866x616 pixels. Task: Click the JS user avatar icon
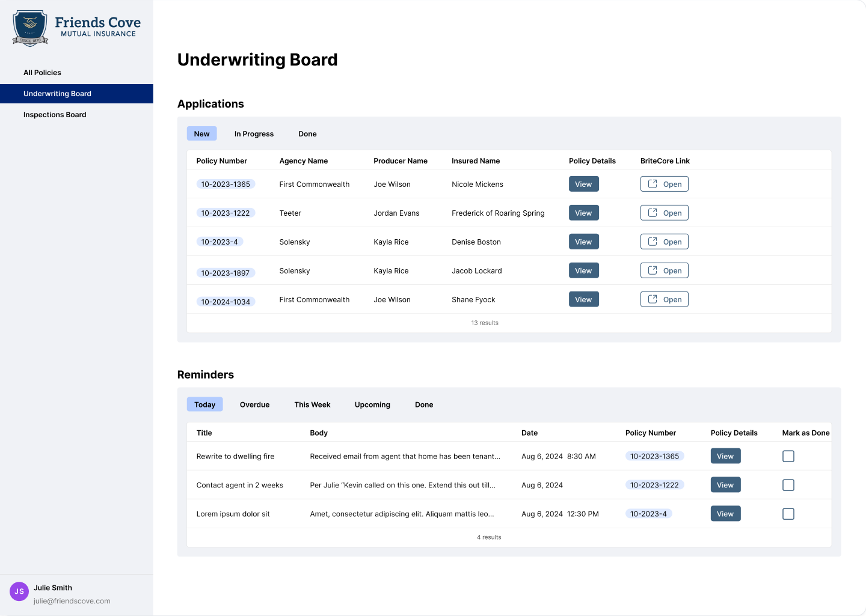pyautogui.click(x=19, y=591)
